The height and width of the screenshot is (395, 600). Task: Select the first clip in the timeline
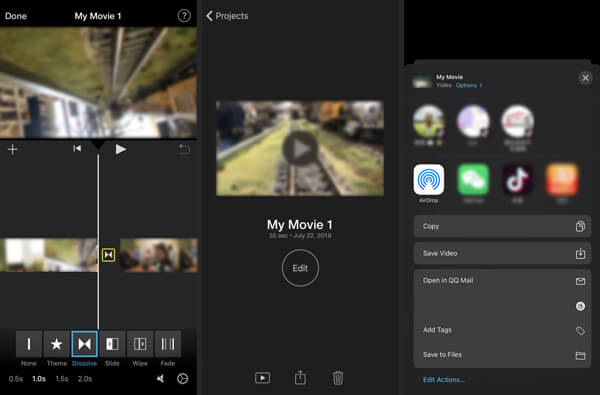(49, 255)
